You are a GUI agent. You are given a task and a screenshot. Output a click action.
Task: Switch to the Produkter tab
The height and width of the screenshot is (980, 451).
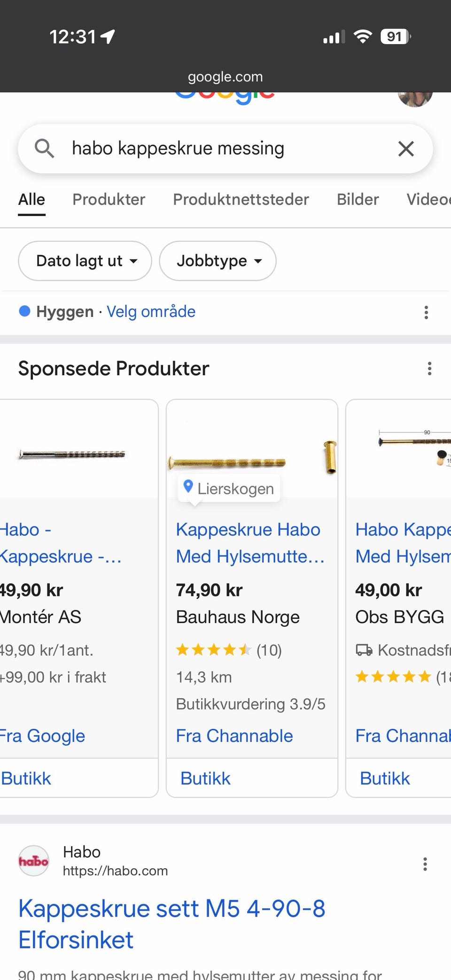click(x=109, y=199)
